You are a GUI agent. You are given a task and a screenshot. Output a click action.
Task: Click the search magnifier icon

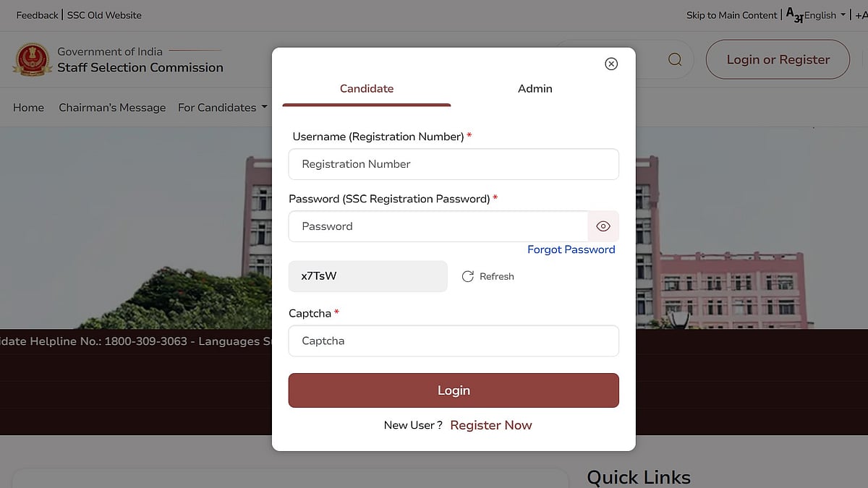(675, 59)
